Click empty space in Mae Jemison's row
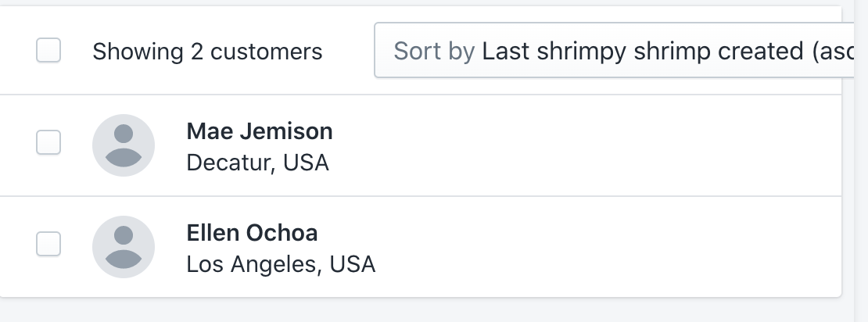This screenshot has width=868, height=322. coord(586,145)
